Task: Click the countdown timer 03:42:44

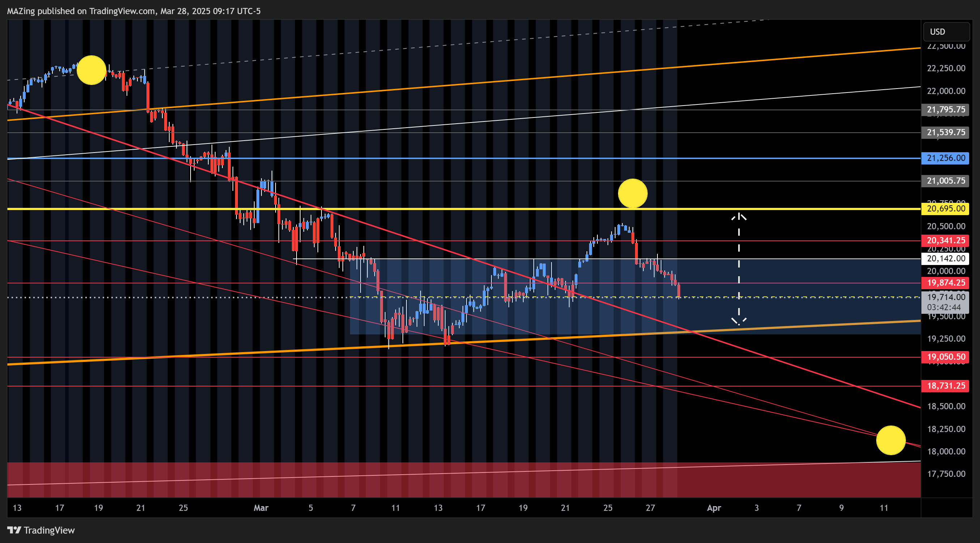Action: tap(944, 308)
